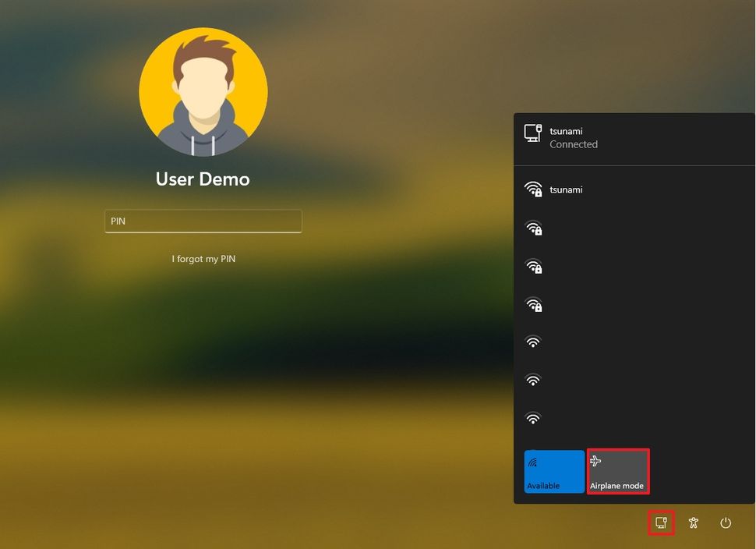
Task: Click the Power icon
Action: tap(725, 522)
